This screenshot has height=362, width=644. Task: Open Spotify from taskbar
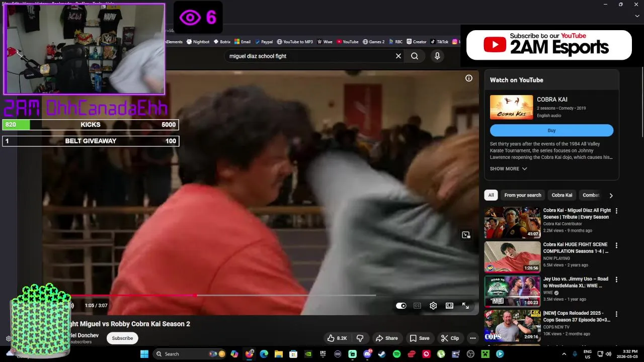coord(396,354)
